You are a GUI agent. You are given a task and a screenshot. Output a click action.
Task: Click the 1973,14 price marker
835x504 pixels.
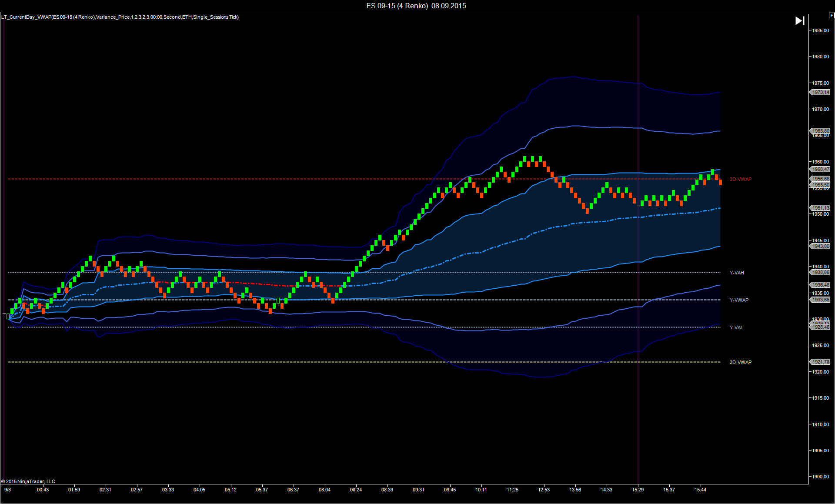(820, 92)
